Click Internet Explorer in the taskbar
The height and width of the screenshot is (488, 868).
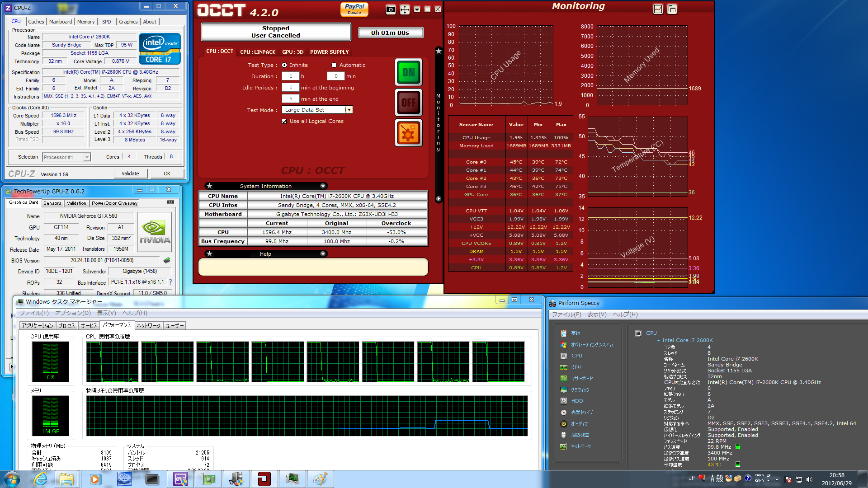pyautogui.click(x=40, y=479)
